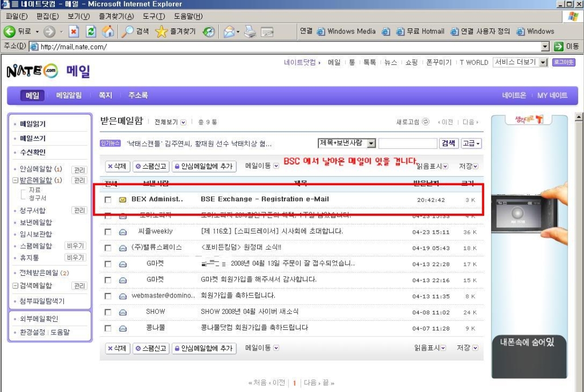Click page scrollbar up arrow
Screen dimensions: 584x392
(x=579, y=117)
